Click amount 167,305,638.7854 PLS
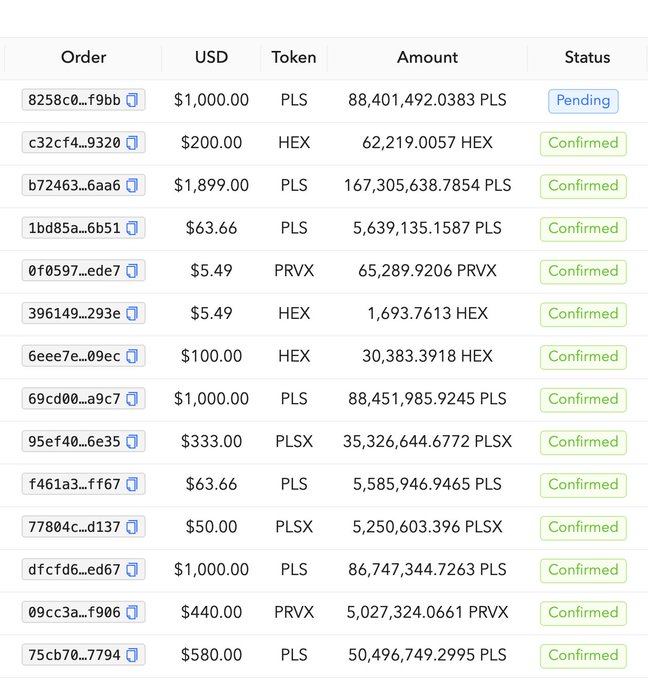The width and height of the screenshot is (648, 680). pyautogui.click(x=427, y=186)
